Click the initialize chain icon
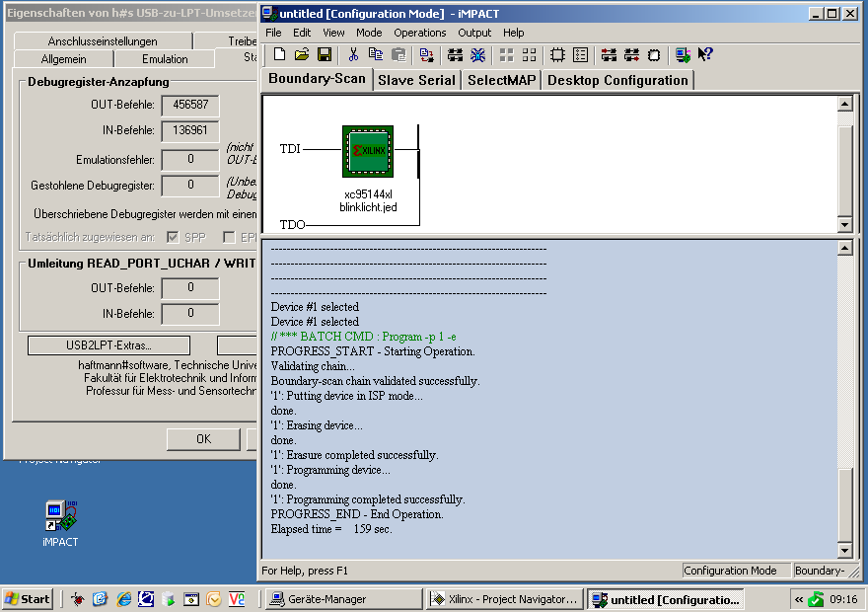868x612 pixels. [x=455, y=54]
